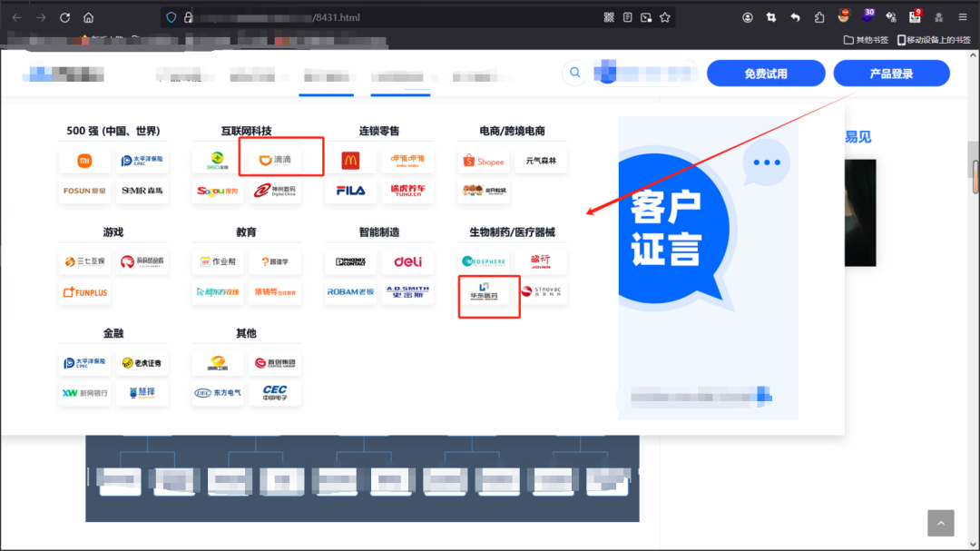Click the 华东医药 logo
This screenshot has height=551, width=980.
point(485,292)
